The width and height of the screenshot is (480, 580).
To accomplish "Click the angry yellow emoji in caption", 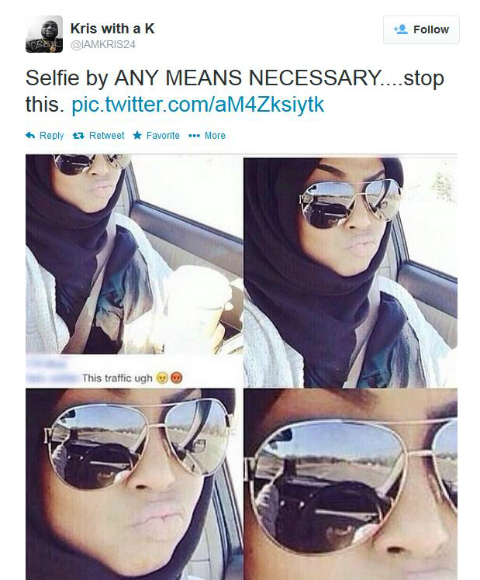I will coord(162,378).
